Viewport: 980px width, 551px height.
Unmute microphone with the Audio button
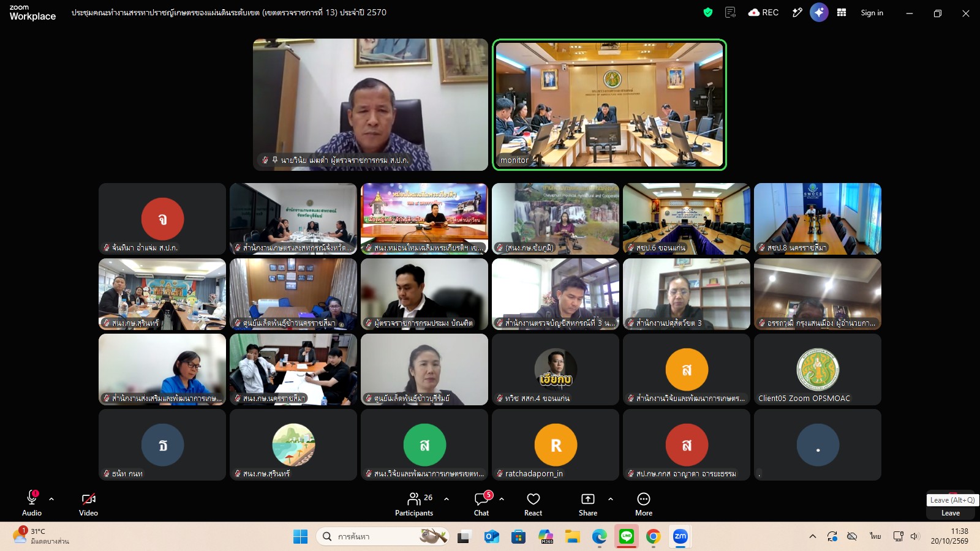click(32, 504)
